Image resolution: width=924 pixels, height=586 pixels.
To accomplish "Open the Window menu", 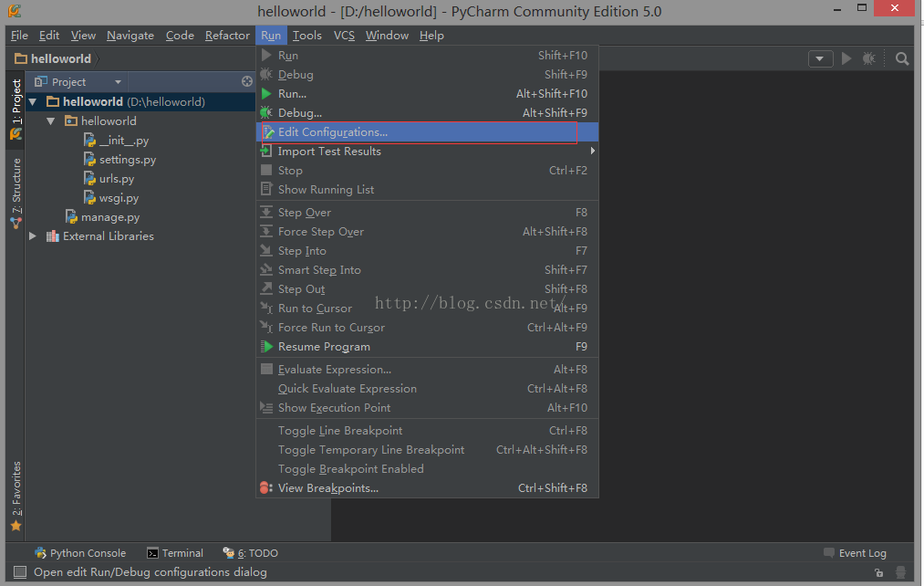I will (x=387, y=36).
